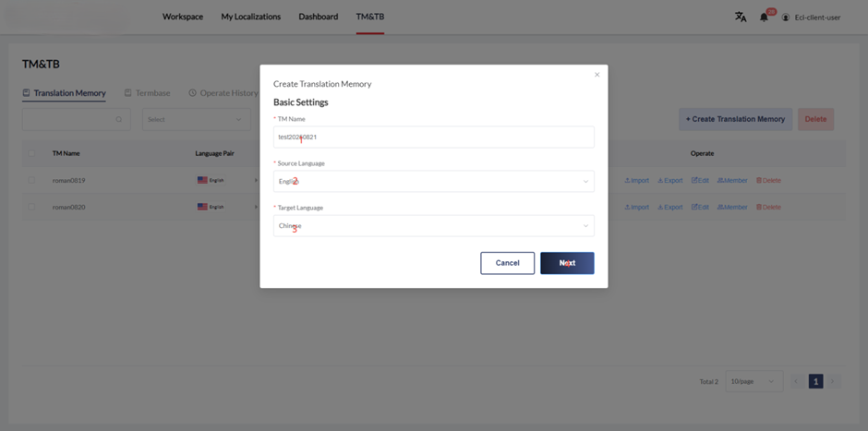Click the Operate column header
The height and width of the screenshot is (431, 868).
pyautogui.click(x=702, y=153)
